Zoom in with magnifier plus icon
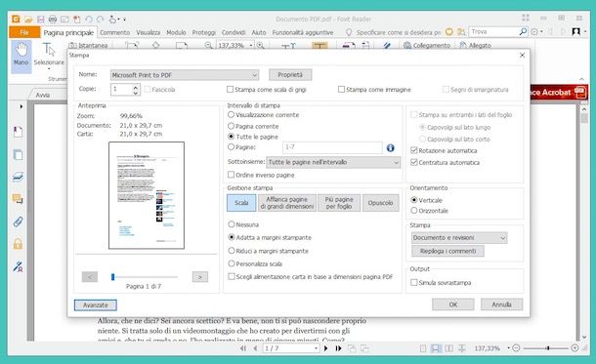Image resolution: width=596 pixels, height=364 pixels. coord(260,45)
